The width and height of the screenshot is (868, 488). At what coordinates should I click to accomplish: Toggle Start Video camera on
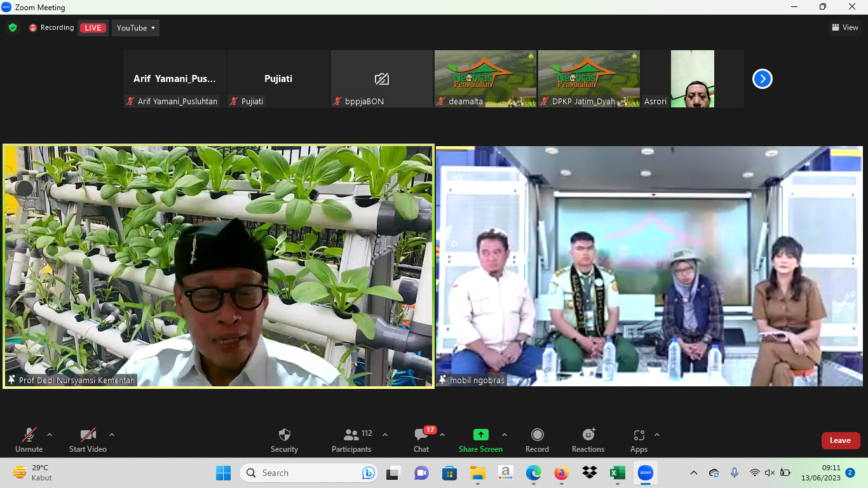[88, 435]
